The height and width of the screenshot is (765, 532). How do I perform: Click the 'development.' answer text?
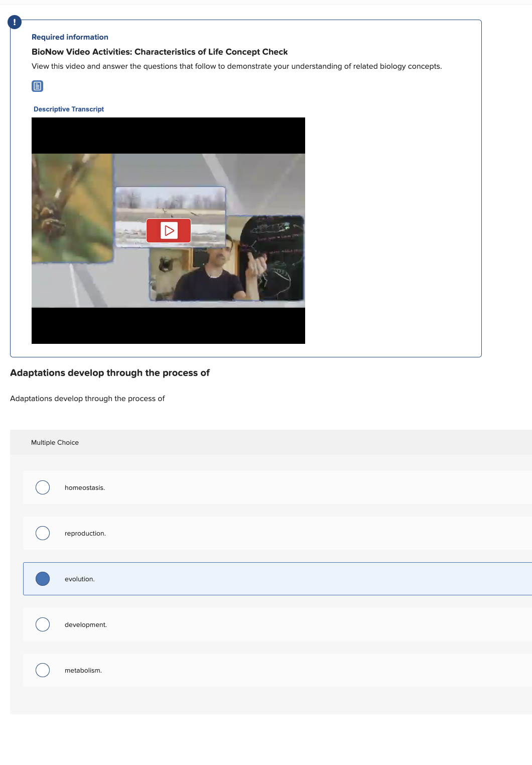pyautogui.click(x=86, y=625)
